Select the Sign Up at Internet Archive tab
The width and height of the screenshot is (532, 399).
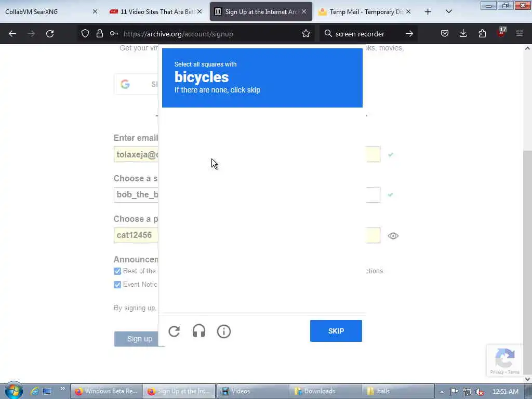tap(261, 12)
